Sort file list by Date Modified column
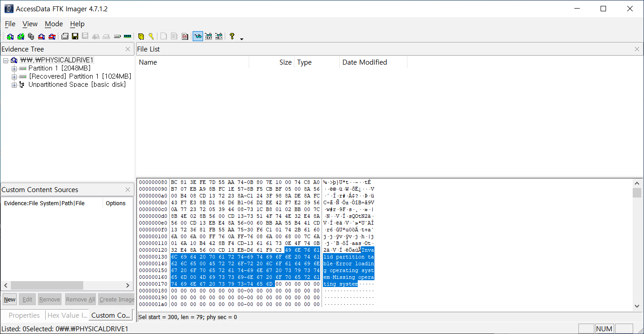This screenshot has height=334, width=644. (x=373, y=62)
